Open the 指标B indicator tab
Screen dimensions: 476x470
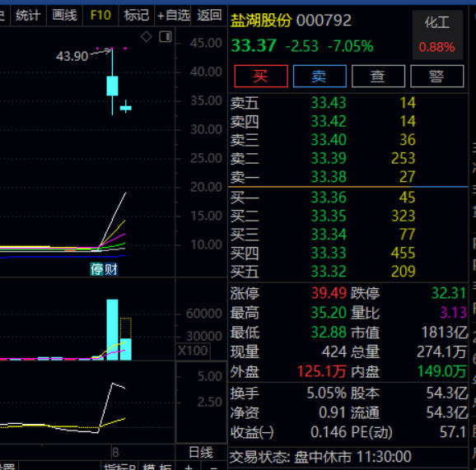pyautogui.click(x=119, y=467)
